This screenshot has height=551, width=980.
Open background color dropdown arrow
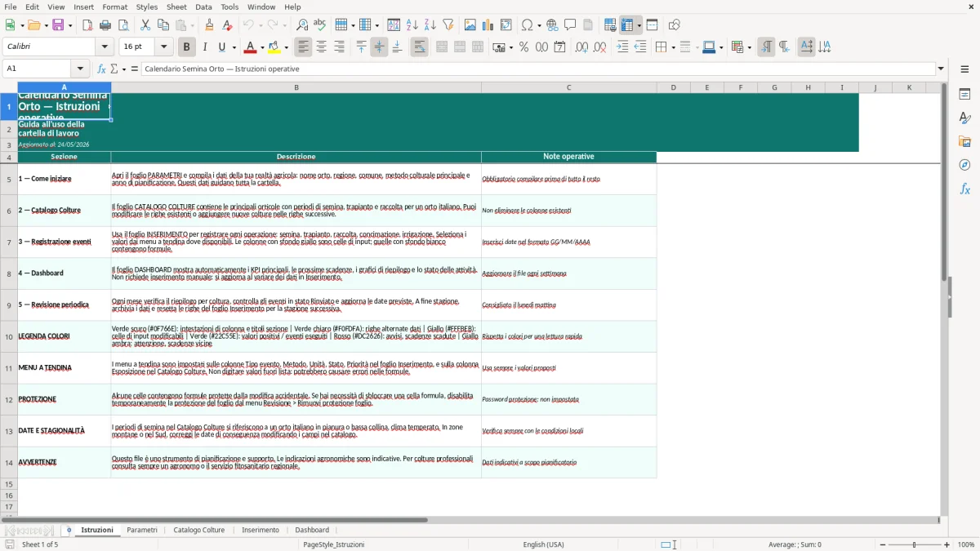(x=286, y=47)
